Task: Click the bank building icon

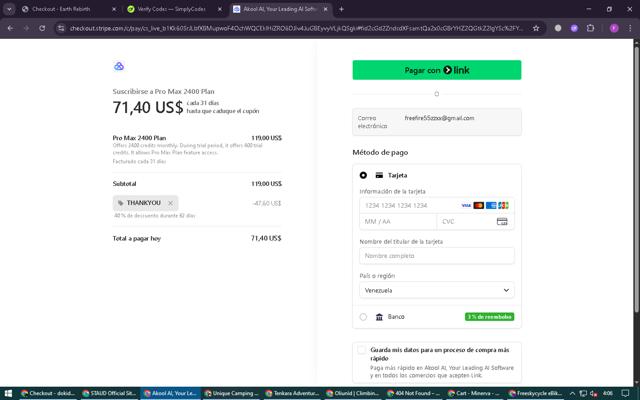Action: (x=379, y=317)
